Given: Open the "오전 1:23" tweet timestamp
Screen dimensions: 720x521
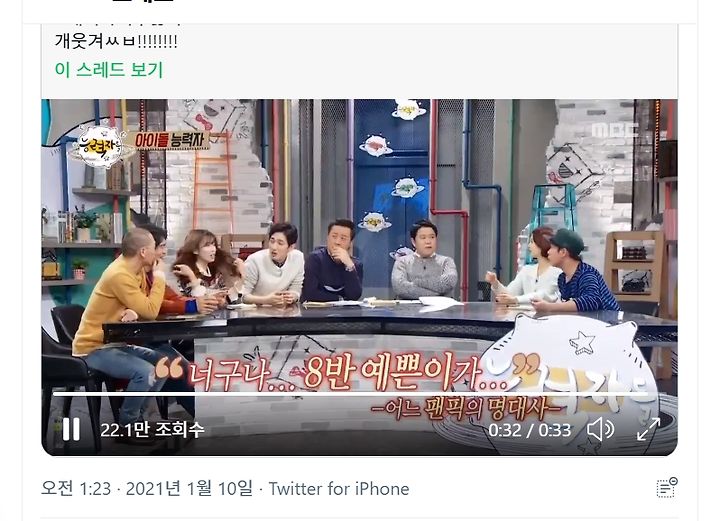Looking at the screenshot, I should pyautogui.click(x=76, y=488).
